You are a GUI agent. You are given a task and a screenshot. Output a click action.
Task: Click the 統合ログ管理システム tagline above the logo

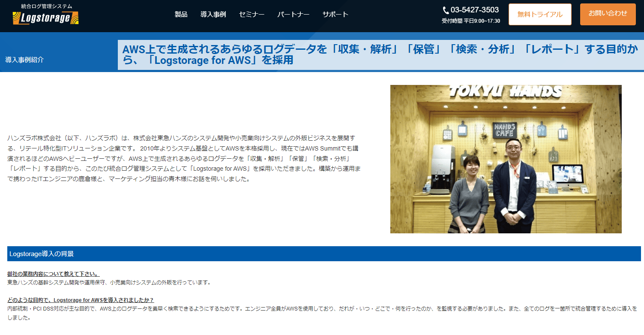[x=46, y=6]
